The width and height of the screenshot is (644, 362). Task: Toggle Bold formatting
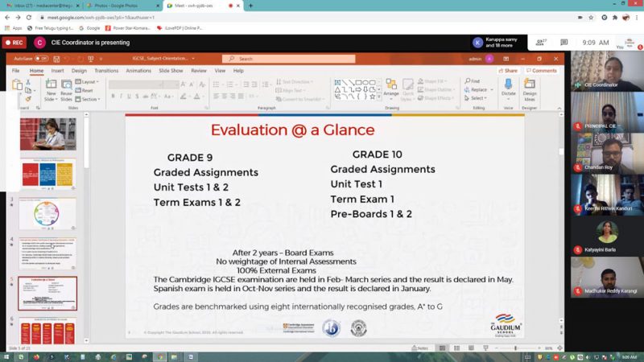click(x=113, y=96)
